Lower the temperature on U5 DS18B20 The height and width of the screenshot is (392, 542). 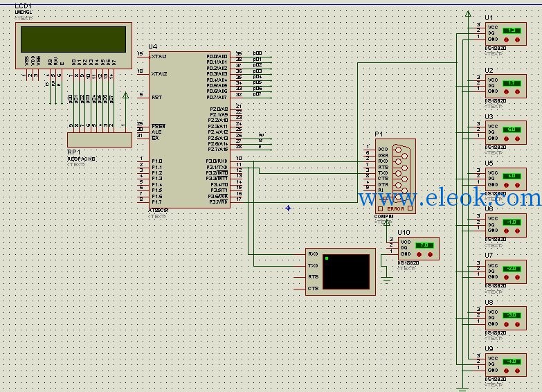pos(507,185)
